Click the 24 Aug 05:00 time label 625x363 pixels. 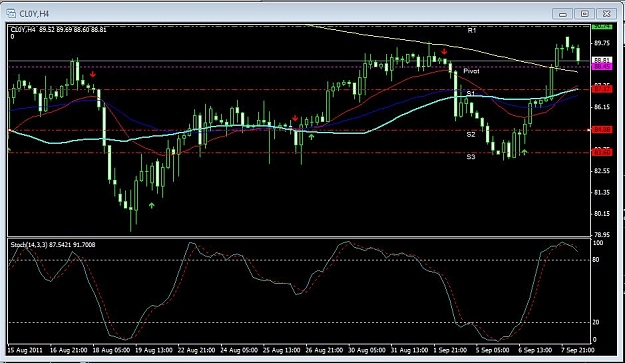tap(239, 350)
